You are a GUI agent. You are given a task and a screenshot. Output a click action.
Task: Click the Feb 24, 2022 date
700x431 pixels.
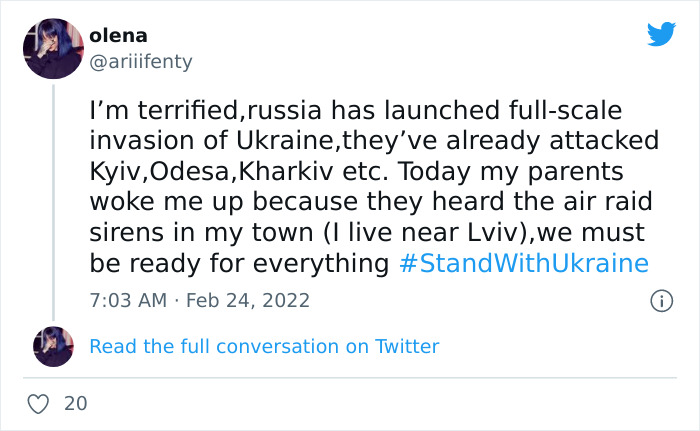tap(247, 300)
